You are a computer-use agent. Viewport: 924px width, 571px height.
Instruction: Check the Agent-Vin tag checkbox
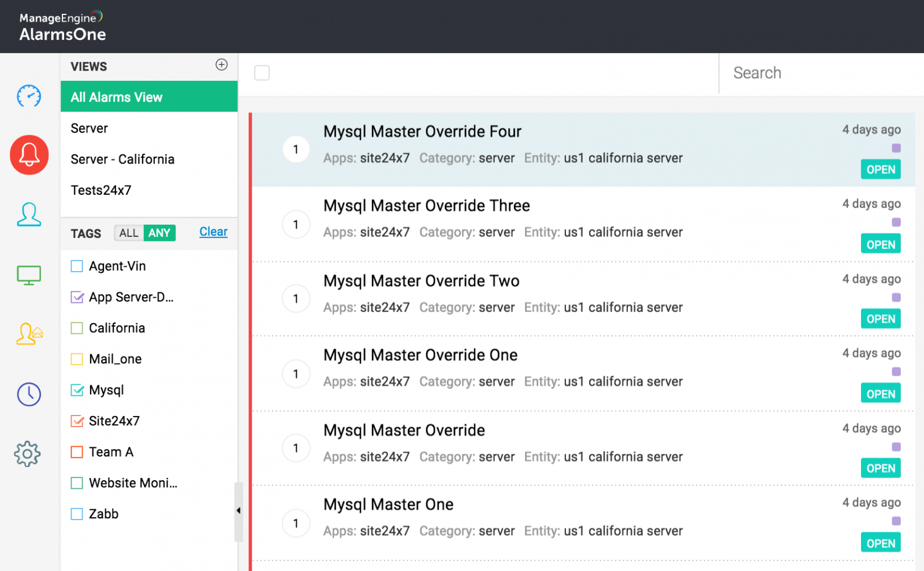click(x=77, y=266)
